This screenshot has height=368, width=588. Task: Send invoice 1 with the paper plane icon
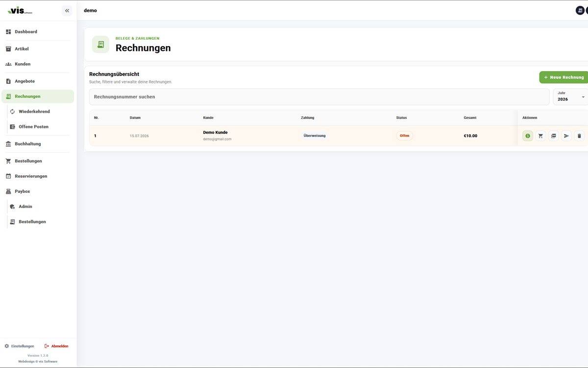tap(566, 136)
